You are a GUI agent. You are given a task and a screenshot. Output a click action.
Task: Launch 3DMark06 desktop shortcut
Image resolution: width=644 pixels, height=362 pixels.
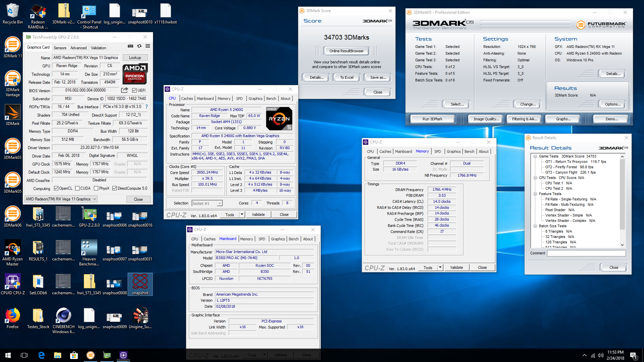coord(13,217)
